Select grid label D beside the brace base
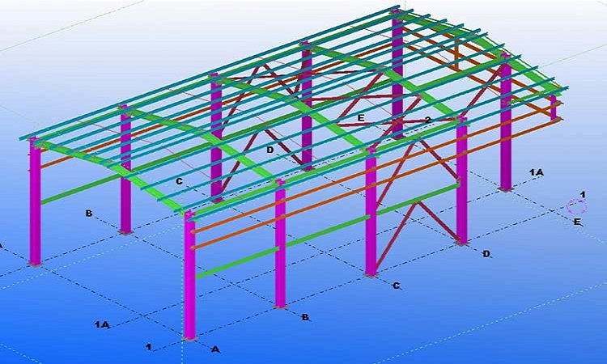The width and height of the screenshot is (607, 364). [486, 254]
